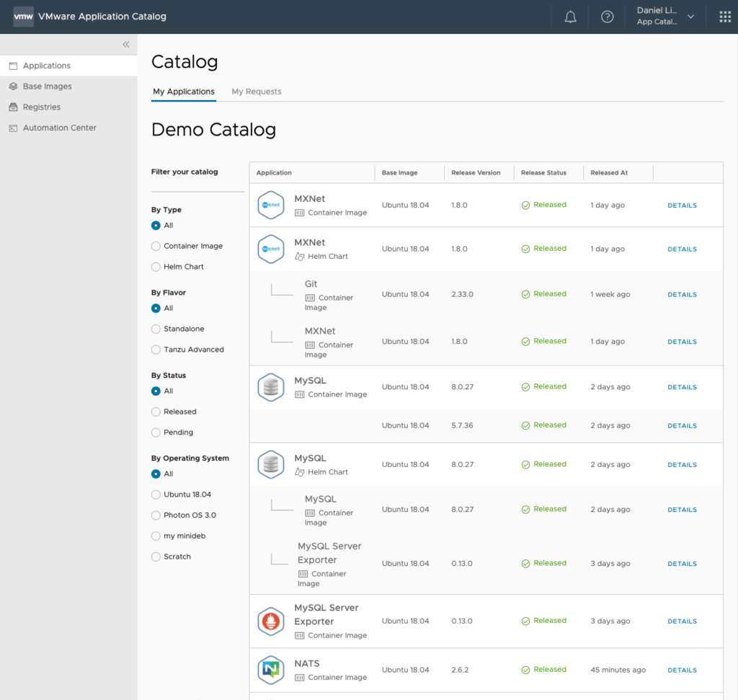
Task: Filter by Pending status
Action: (x=156, y=433)
